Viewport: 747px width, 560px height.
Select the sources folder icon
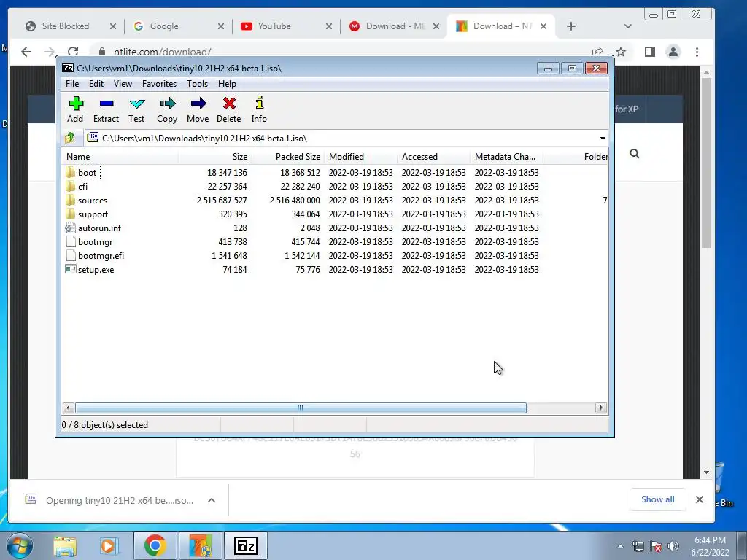[x=71, y=200]
